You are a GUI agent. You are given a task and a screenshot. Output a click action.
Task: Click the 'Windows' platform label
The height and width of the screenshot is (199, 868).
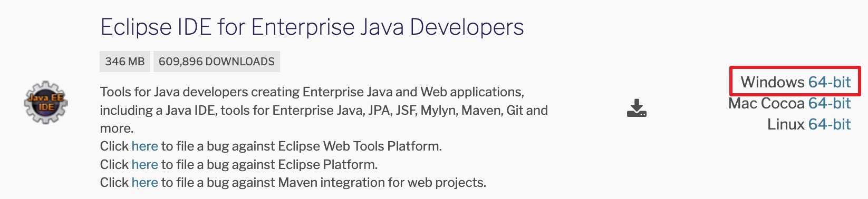tap(773, 82)
